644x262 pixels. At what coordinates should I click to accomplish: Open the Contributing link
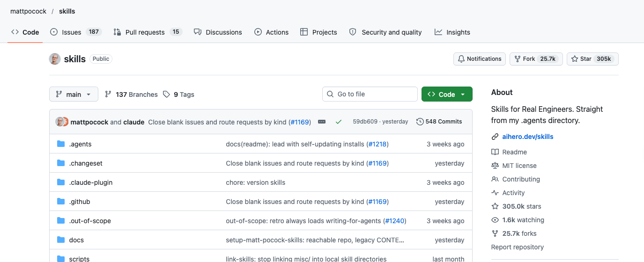click(516, 179)
